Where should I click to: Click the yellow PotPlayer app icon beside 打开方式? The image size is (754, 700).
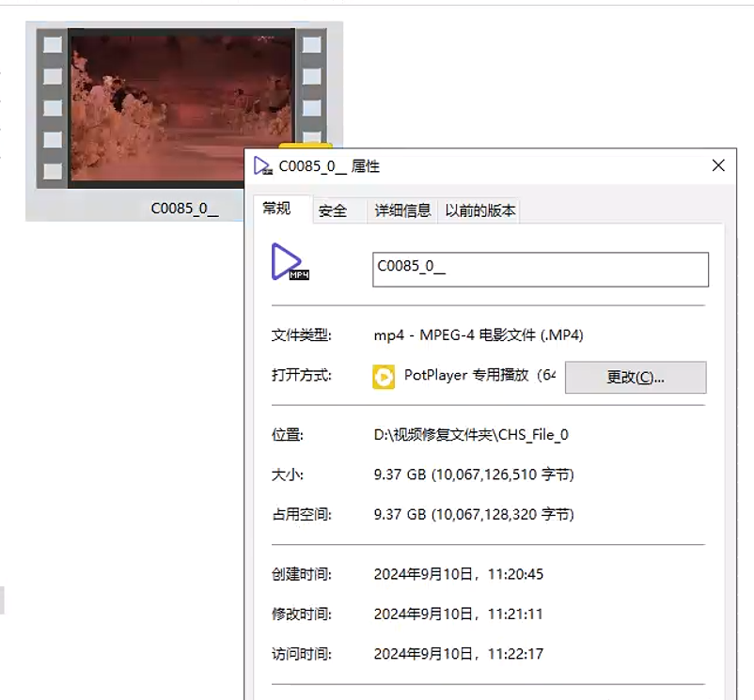[384, 377]
